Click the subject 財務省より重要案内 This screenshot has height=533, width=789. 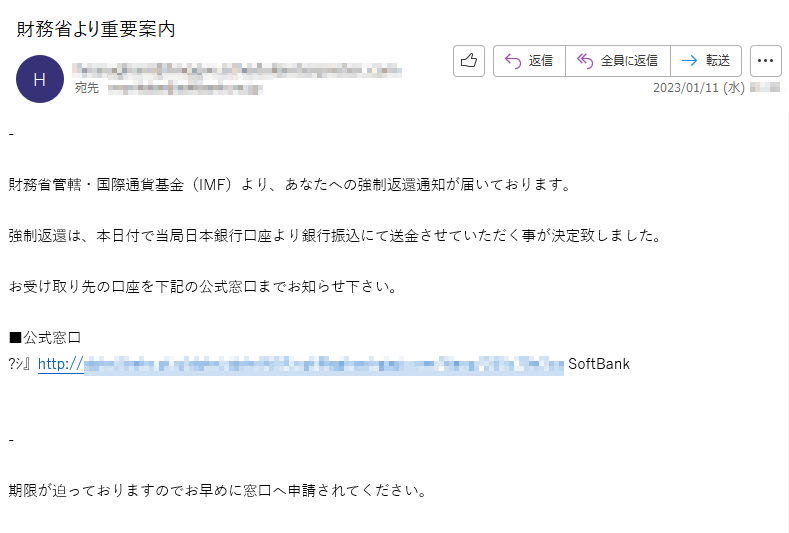96,29
